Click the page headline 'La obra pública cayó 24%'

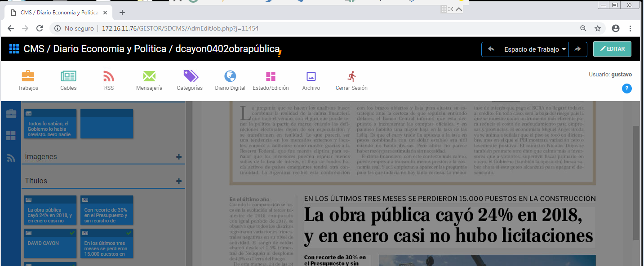(x=449, y=226)
